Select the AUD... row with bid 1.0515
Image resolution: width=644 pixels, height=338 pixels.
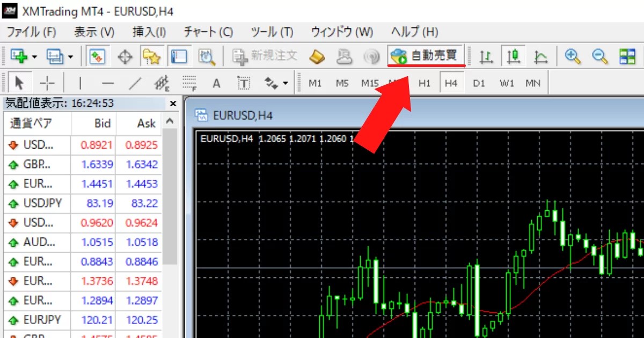tap(83, 242)
